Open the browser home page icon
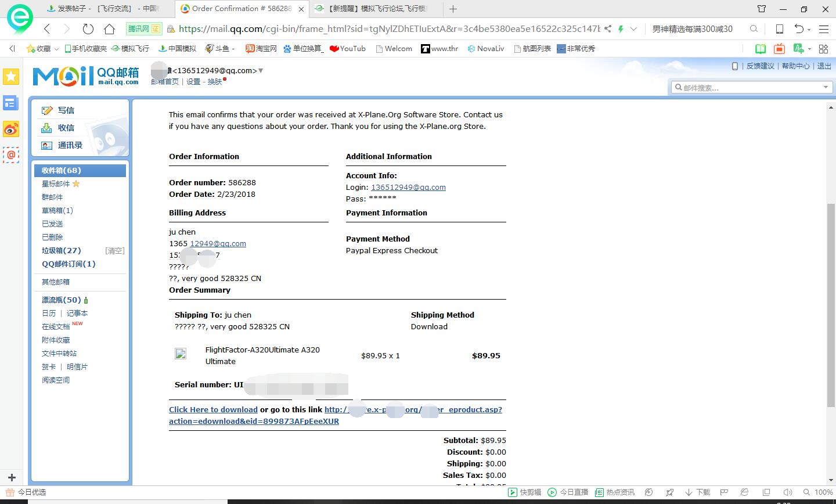 pos(109,29)
